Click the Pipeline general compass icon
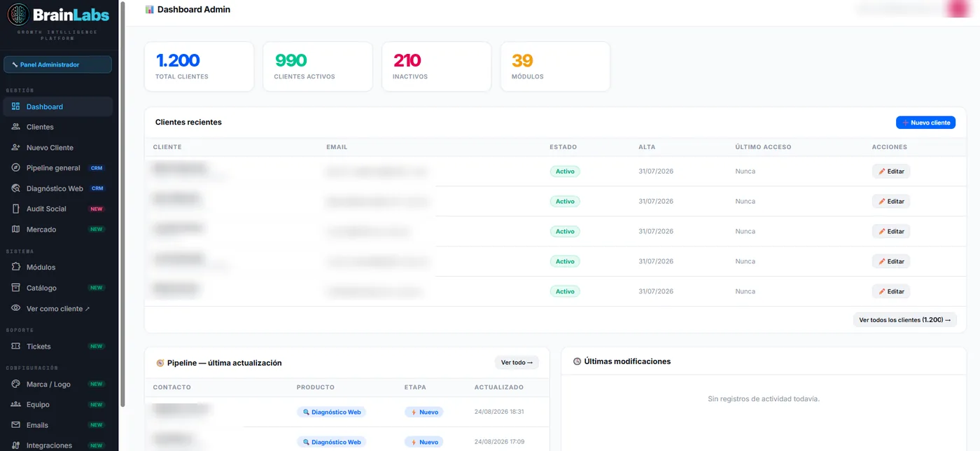 coord(15,168)
